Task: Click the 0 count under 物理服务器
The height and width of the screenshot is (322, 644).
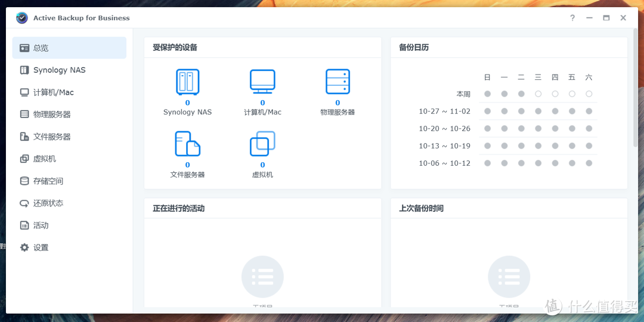Action: (x=338, y=103)
